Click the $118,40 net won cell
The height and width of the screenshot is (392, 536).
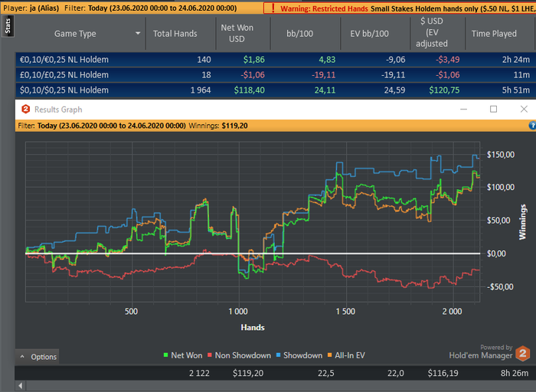[249, 90]
